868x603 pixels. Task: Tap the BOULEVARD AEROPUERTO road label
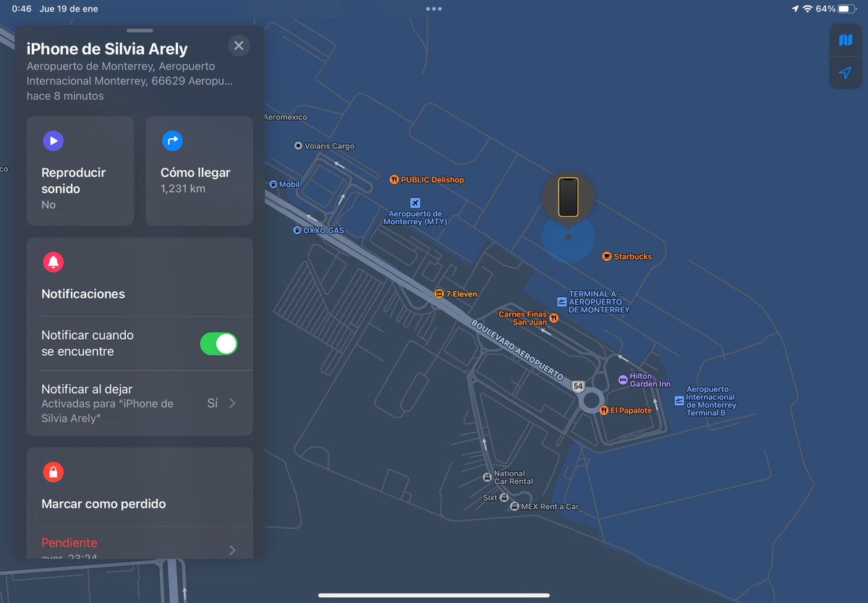(x=516, y=350)
